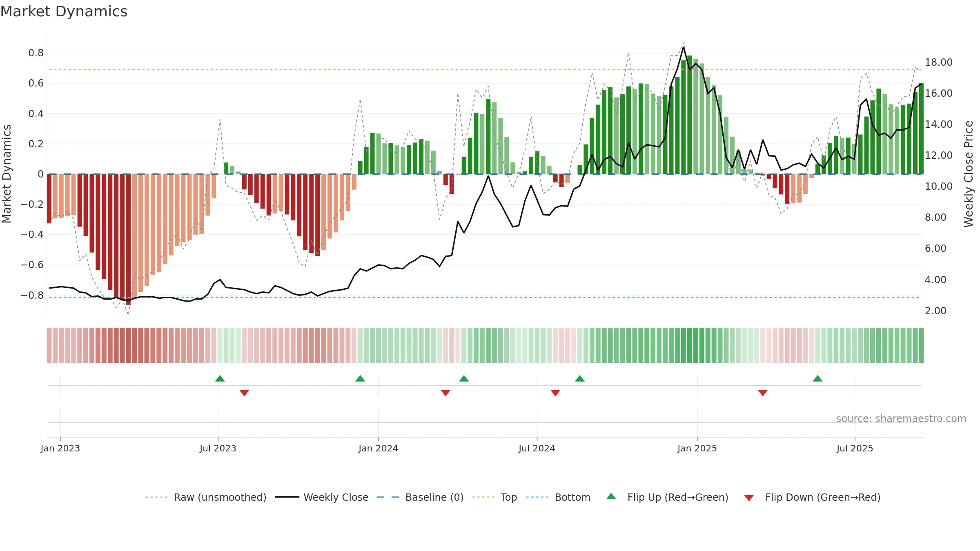
Task: Click the Flip Down marker in March 2025
Action: 763,393
